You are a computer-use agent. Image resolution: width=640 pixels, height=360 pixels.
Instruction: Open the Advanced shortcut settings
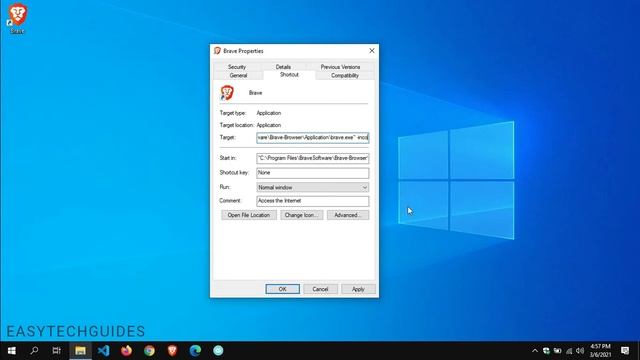(x=348, y=215)
